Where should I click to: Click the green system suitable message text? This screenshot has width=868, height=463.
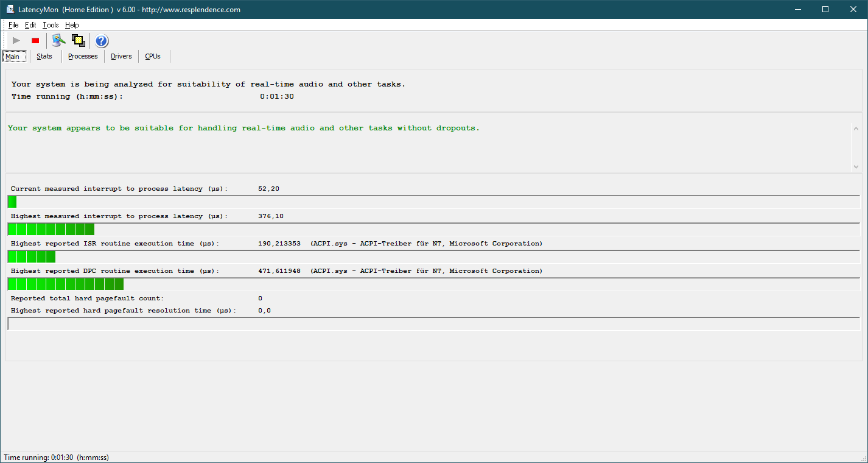(243, 129)
